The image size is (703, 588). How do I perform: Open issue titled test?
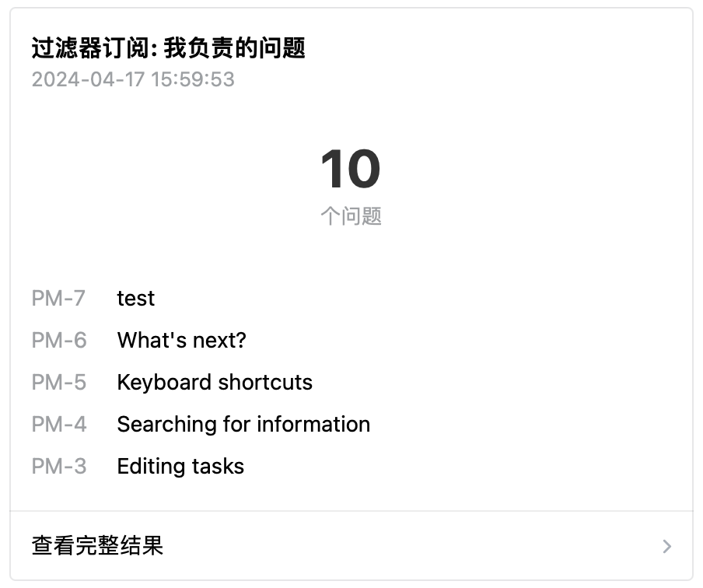pos(136,299)
